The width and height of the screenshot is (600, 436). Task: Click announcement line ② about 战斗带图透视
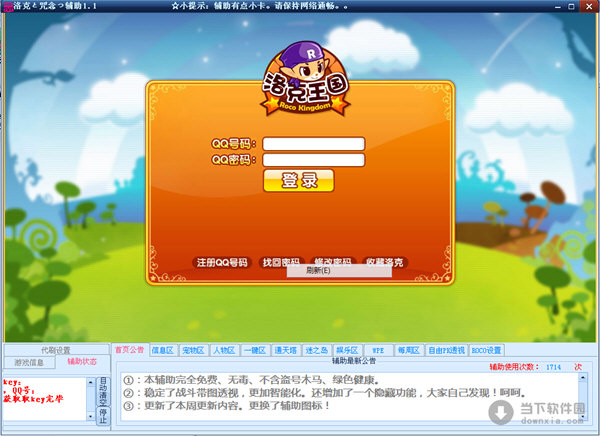(324, 393)
